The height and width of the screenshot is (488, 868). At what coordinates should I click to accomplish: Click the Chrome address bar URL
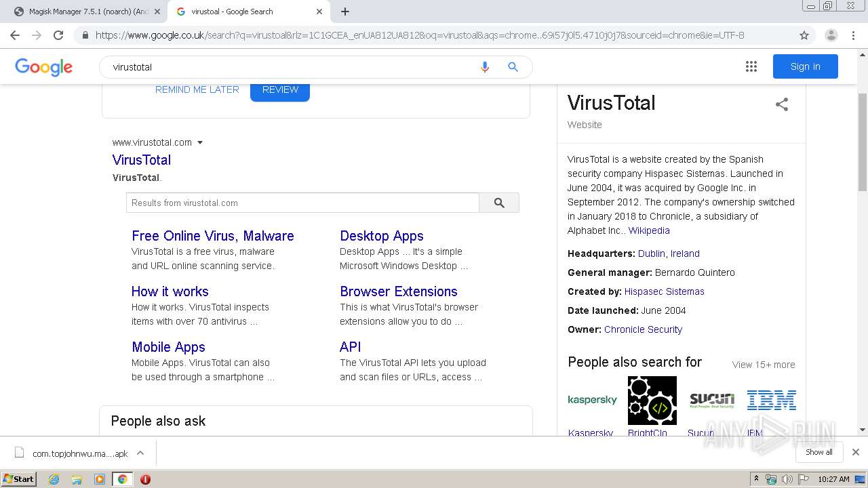point(420,35)
